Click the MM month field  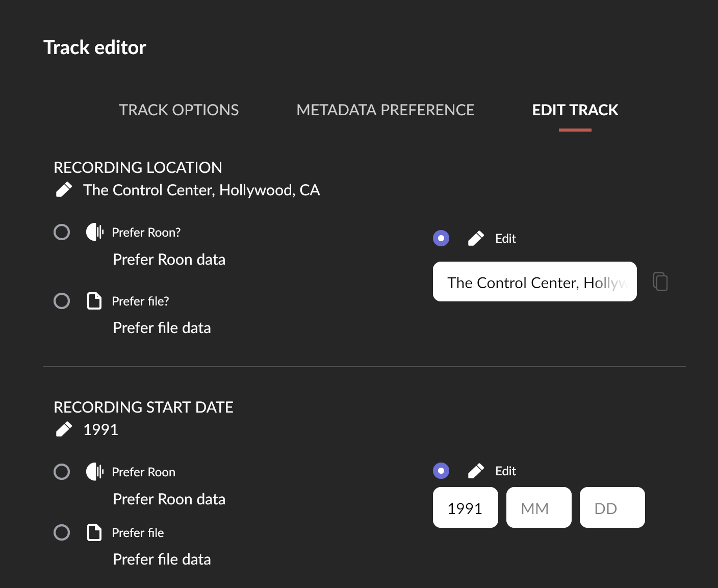click(x=539, y=507)
